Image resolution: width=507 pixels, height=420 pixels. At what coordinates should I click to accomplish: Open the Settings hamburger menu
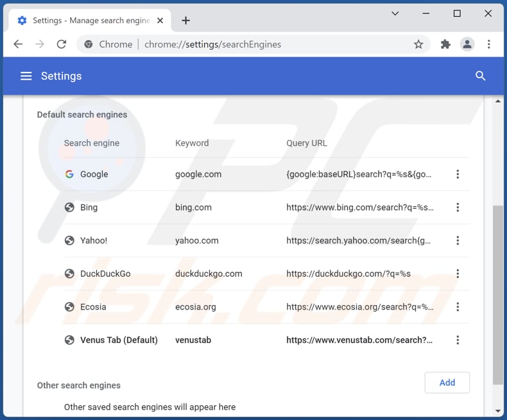[26, 76]
